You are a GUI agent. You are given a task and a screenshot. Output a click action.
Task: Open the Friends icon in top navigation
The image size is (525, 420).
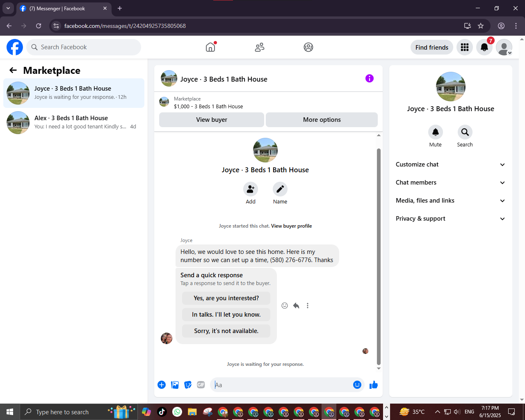260,47
